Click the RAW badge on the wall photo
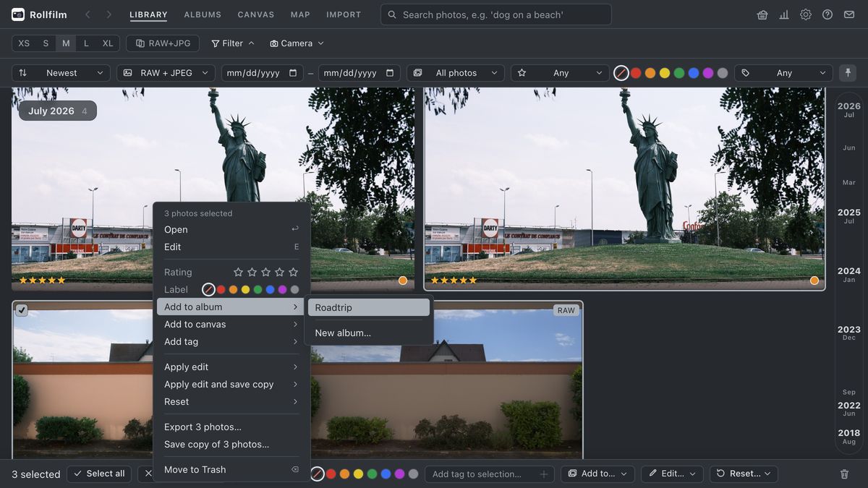The height and width of the screenshot is (488, 868). click(566, 310)
